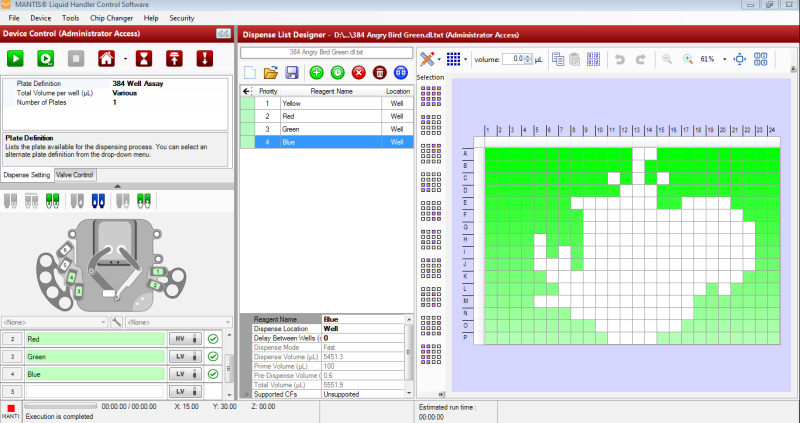
Task: Open a dispense list file with the folder icon
Action: (271, 73)
